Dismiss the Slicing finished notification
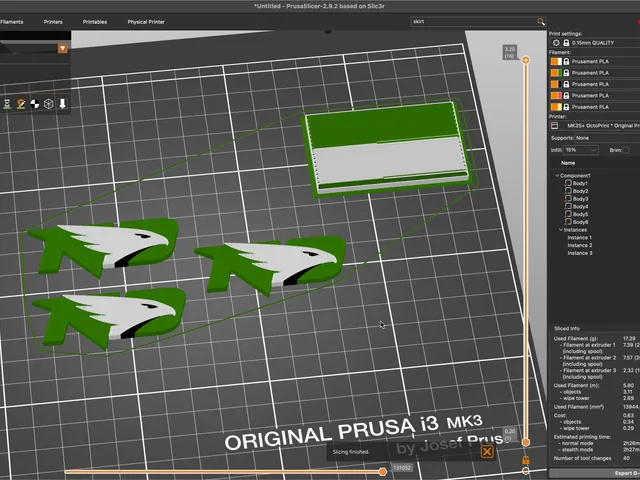 [x=487, y=451]
